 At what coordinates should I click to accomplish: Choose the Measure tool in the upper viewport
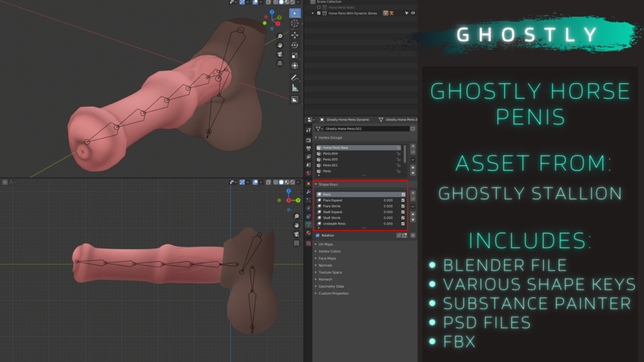(x=295, y=88)
